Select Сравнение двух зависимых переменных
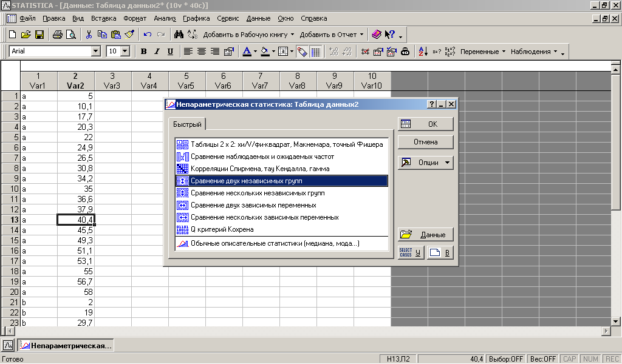 [281, 205]
